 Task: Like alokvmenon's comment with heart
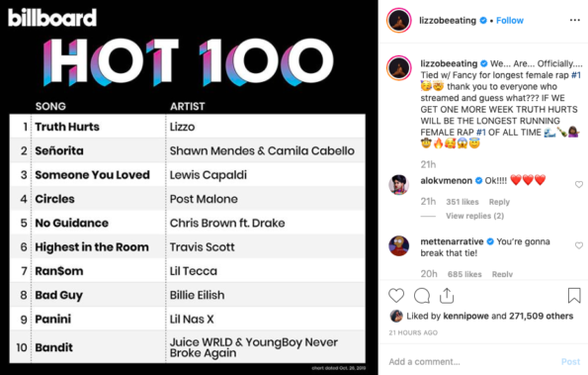pyautogui.click(x=579, y=184)
